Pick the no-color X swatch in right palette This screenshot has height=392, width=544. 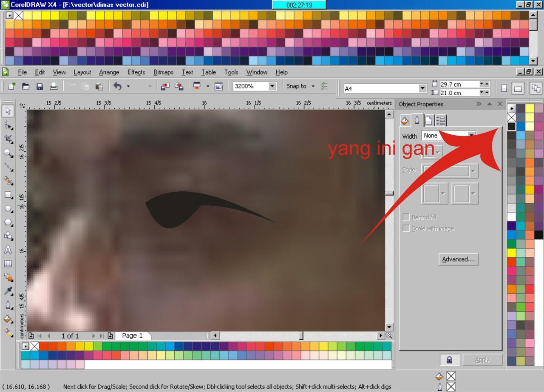click(511, 117)
